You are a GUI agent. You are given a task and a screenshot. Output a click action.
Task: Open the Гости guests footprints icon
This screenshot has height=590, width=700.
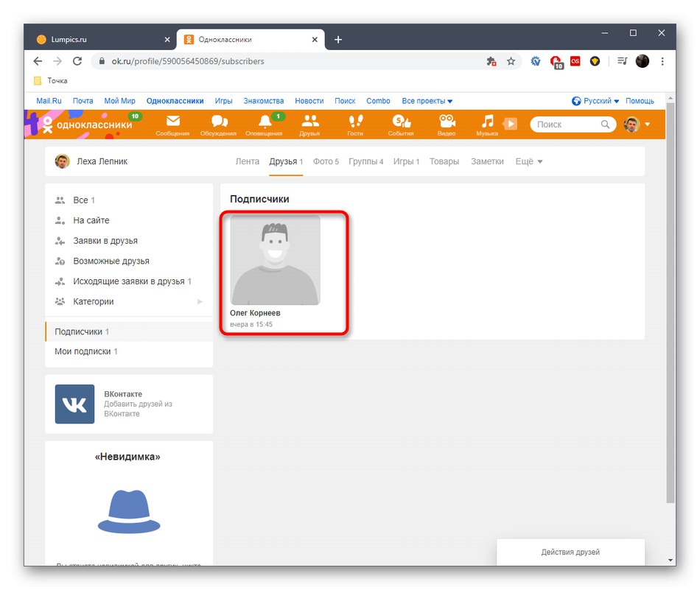(x=355, y=125)
